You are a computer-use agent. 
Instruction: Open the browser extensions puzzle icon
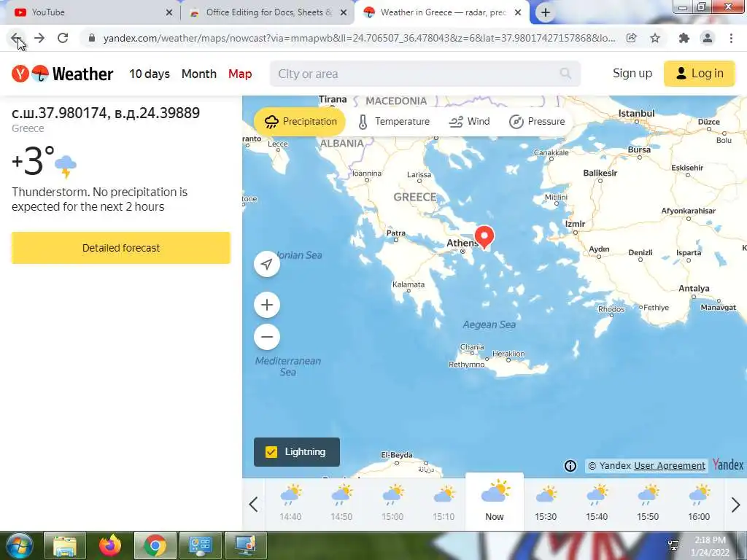[x=684, y=38]
